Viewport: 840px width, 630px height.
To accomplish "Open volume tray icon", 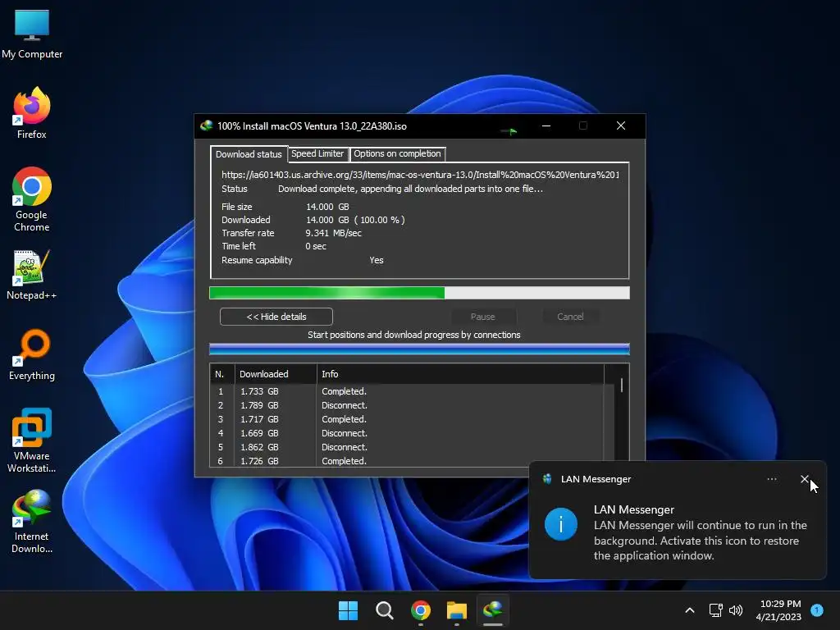I will [736, 610].
